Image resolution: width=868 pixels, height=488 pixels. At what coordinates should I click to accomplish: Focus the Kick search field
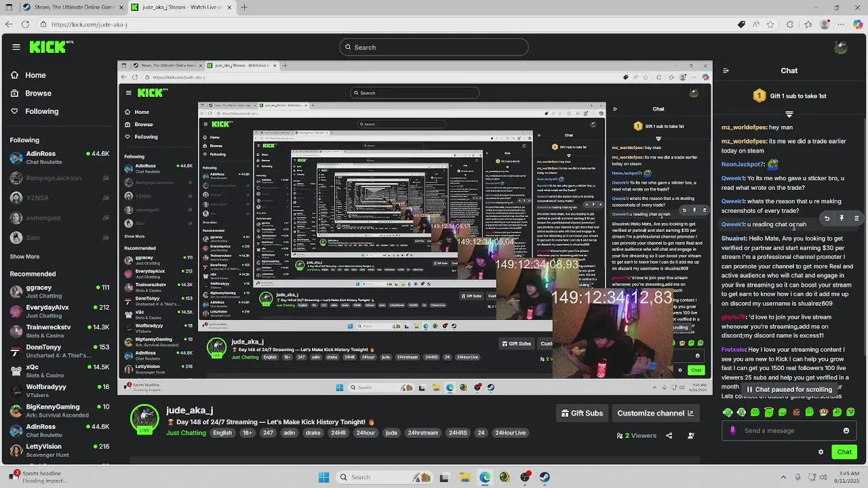coord(434,47)
